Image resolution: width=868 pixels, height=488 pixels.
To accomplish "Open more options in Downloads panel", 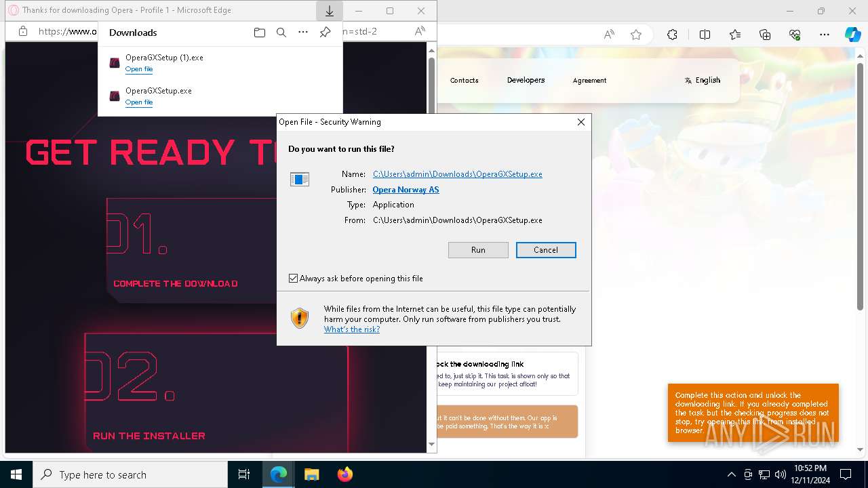I will tap(303, 33).
